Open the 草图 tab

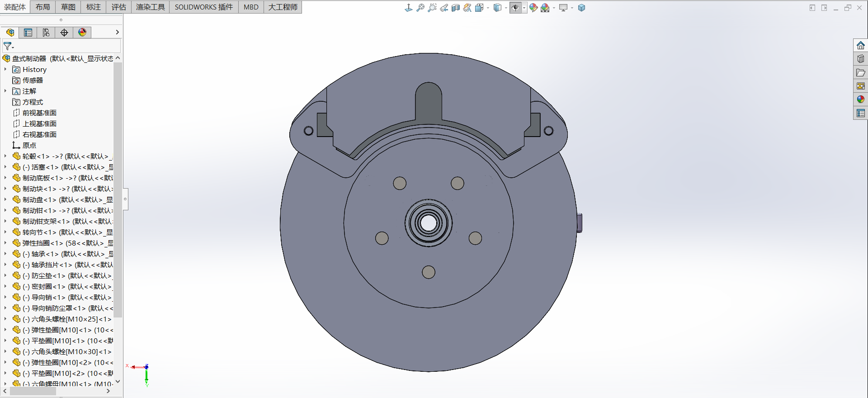pyautogui.click(x=68, y=7)
